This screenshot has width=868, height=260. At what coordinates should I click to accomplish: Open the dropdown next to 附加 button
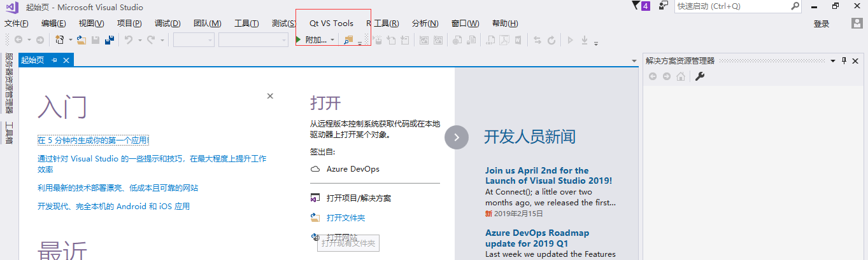[x=332, y=40]
